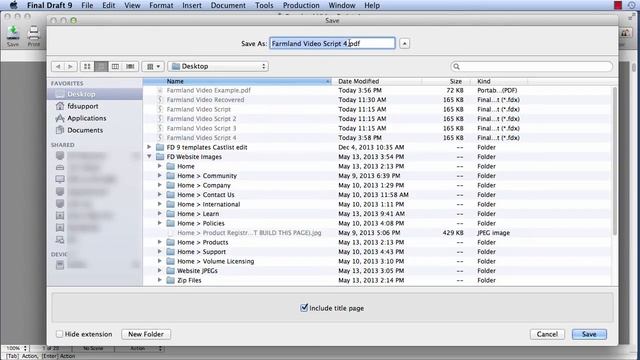Open the Help menu

(372, 5)
